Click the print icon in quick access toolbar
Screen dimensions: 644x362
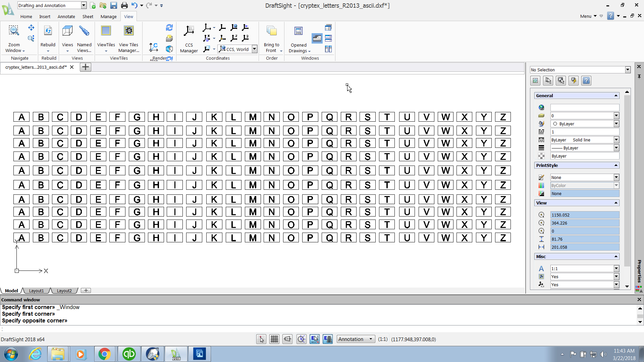(x=124, y=5)
